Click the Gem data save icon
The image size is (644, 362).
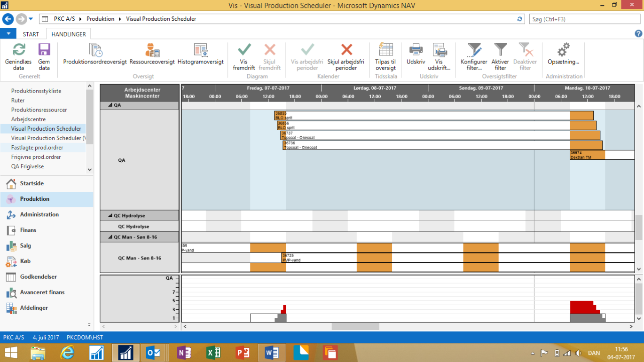pos(44,50)
